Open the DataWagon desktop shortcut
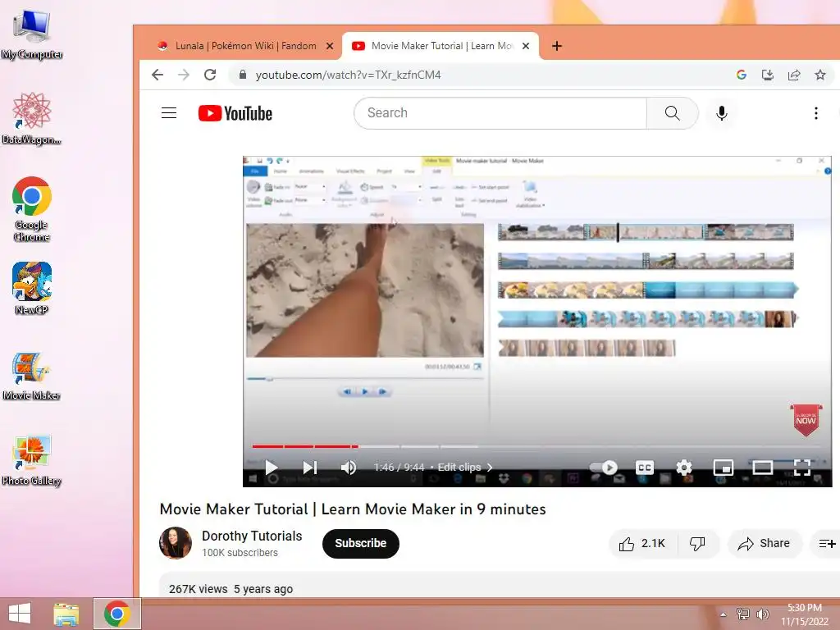 tap(32, 118)
